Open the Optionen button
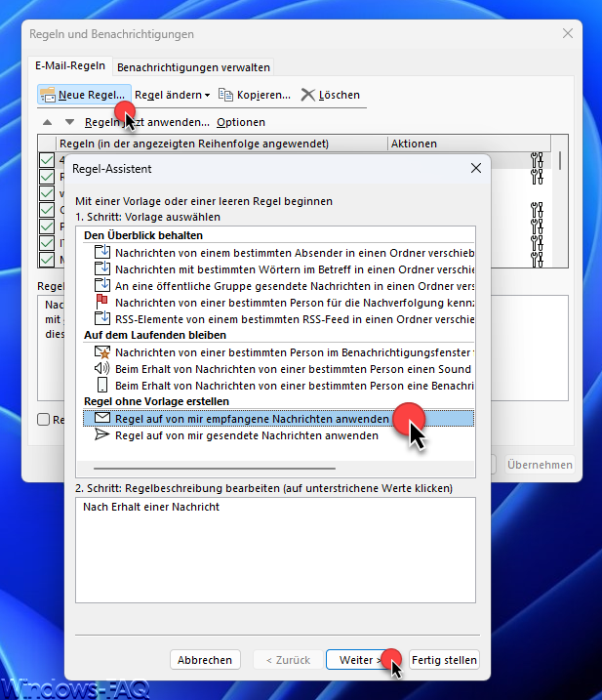Screen dimensions: 602x700 241,122
